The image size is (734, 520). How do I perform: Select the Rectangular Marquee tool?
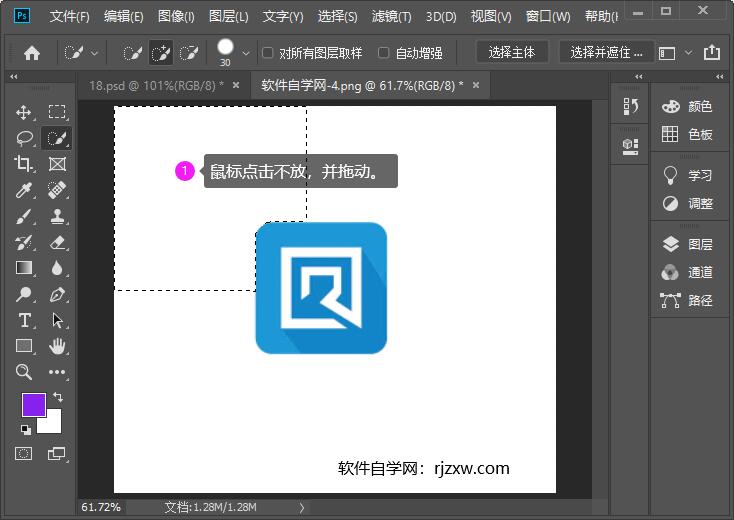pyautogui.click(x=57, y=112)
